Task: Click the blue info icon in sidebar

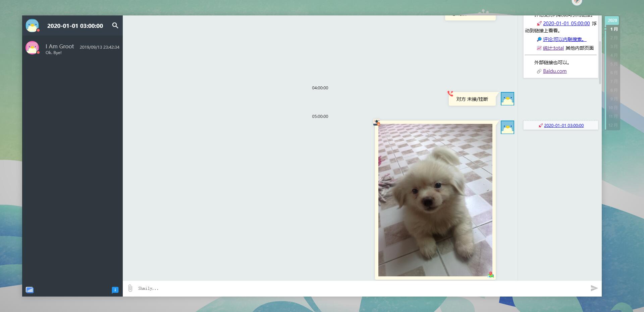Action: point(115,290)
